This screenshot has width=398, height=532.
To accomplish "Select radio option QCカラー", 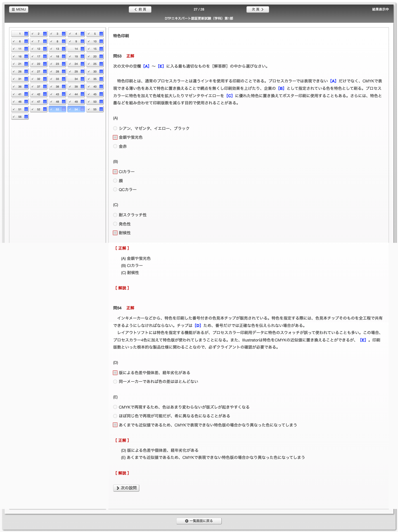I will (115, 189).
